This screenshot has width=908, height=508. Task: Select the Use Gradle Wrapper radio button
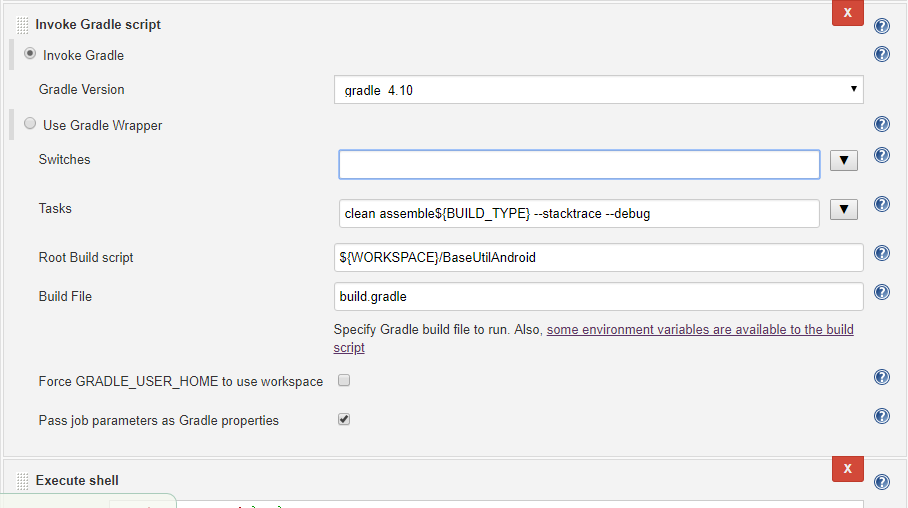click(30, 124)
